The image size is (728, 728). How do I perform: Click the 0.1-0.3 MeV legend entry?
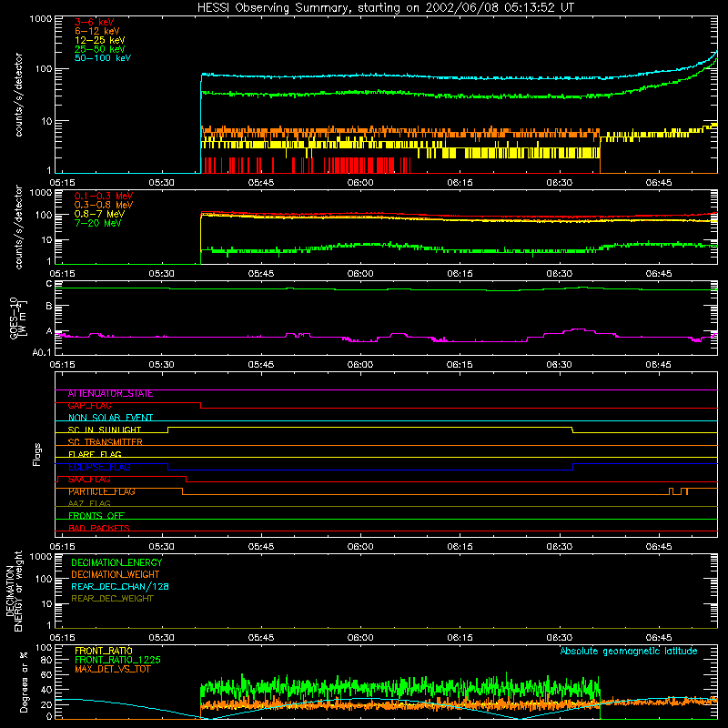[x=104, y=196]
